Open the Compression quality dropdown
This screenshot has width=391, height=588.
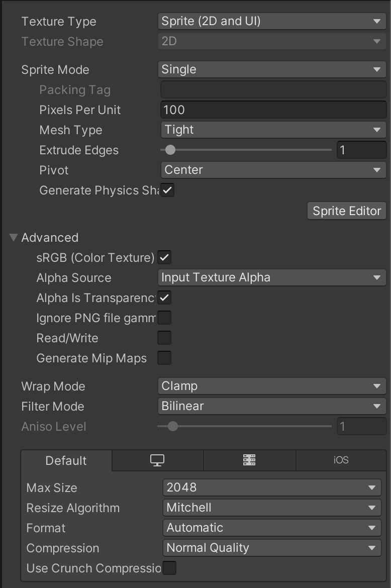click(271, 548)
